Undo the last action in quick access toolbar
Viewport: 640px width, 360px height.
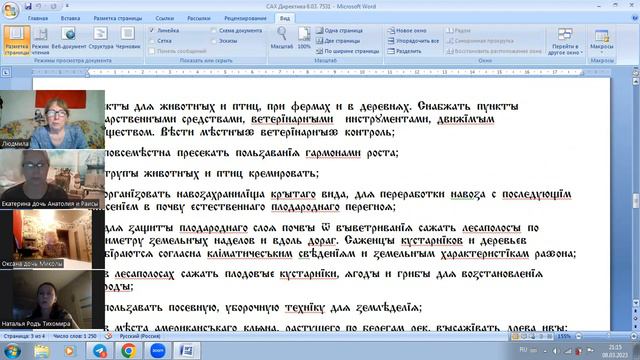[39, 6]
